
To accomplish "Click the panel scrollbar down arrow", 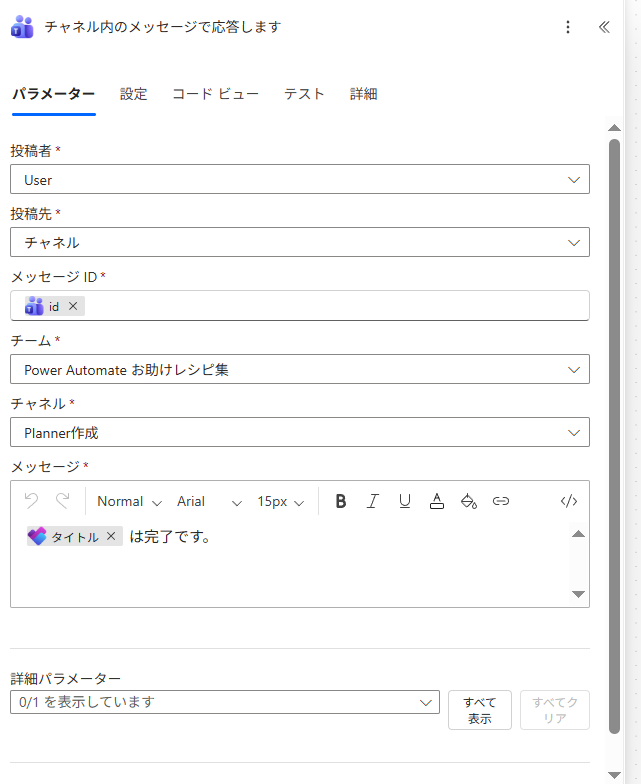I will pyautogui.click(x=614, y=776).
